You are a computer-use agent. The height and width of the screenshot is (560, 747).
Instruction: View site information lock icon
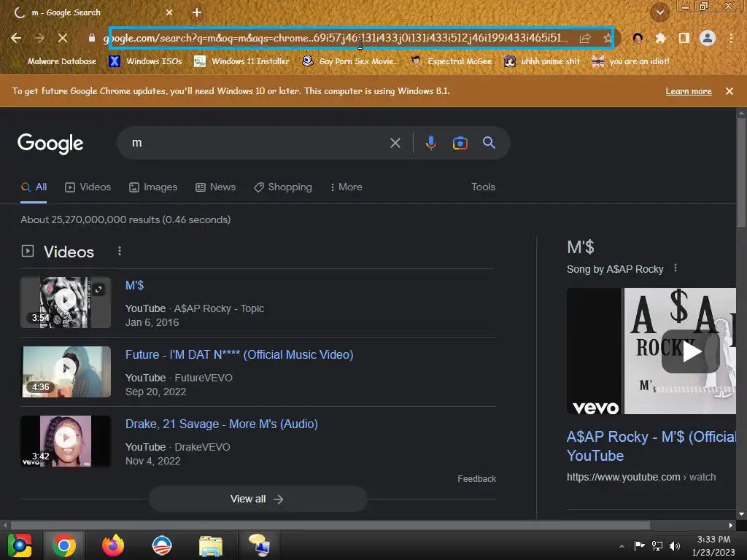point(92,38)
